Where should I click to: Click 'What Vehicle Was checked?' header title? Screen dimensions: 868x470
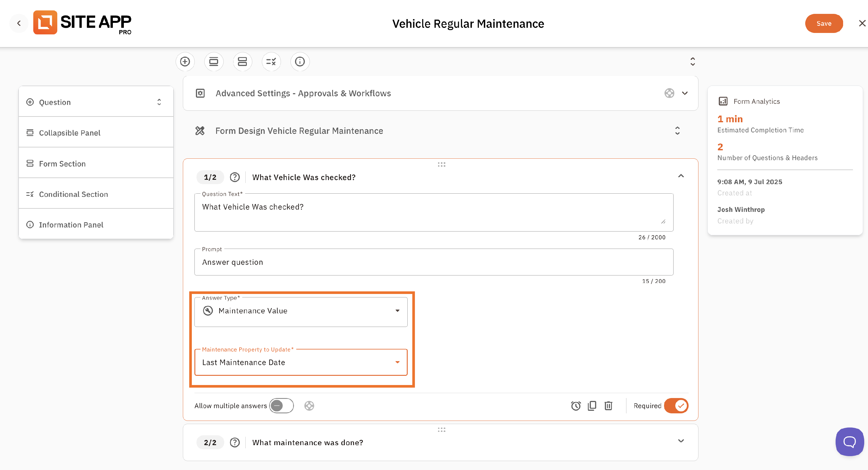click(x=304, y=177)
